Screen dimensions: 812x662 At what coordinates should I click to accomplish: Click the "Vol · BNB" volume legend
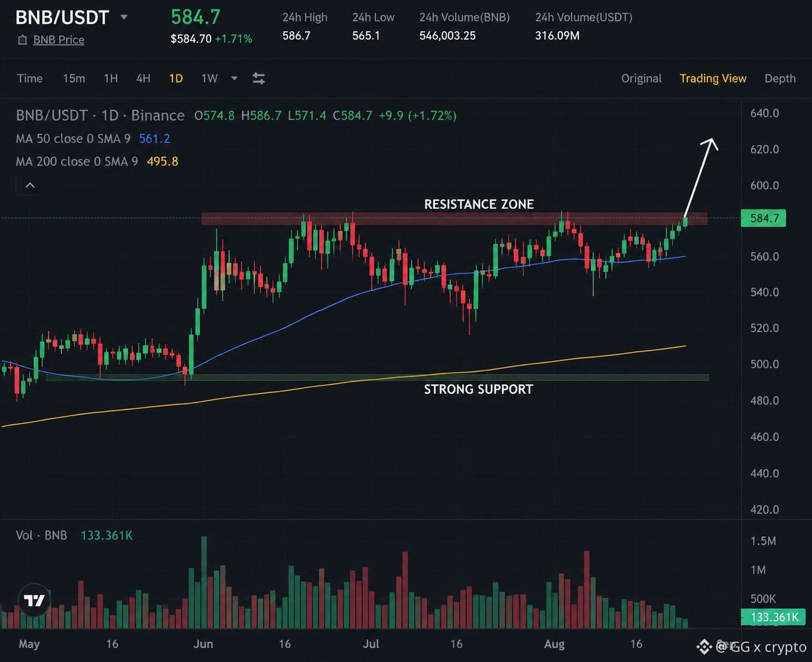[42, 535]
